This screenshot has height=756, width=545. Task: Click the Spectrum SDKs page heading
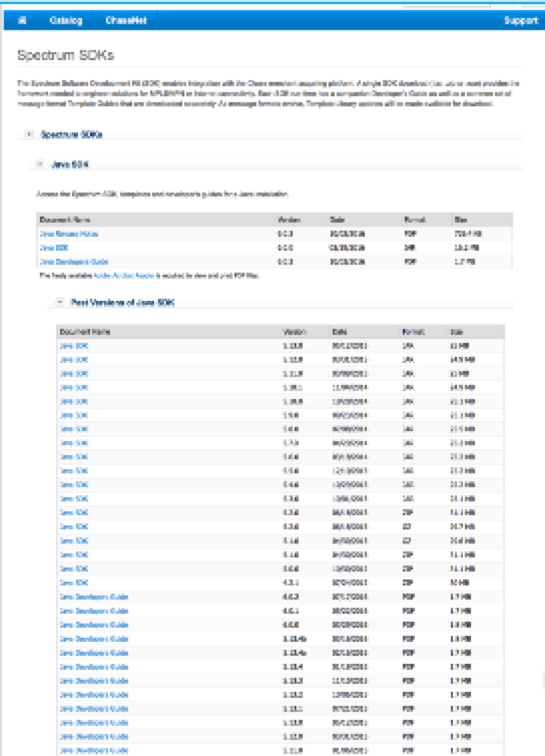[x=65, y=55]
